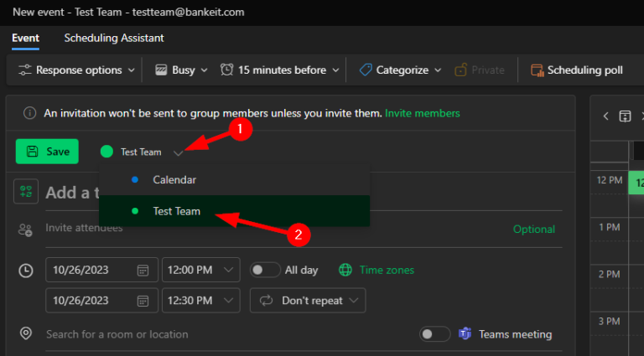Screen dimensions: 644x356
Task: Open the 12:00 PM start time dropdown
Action: (201, 270)
